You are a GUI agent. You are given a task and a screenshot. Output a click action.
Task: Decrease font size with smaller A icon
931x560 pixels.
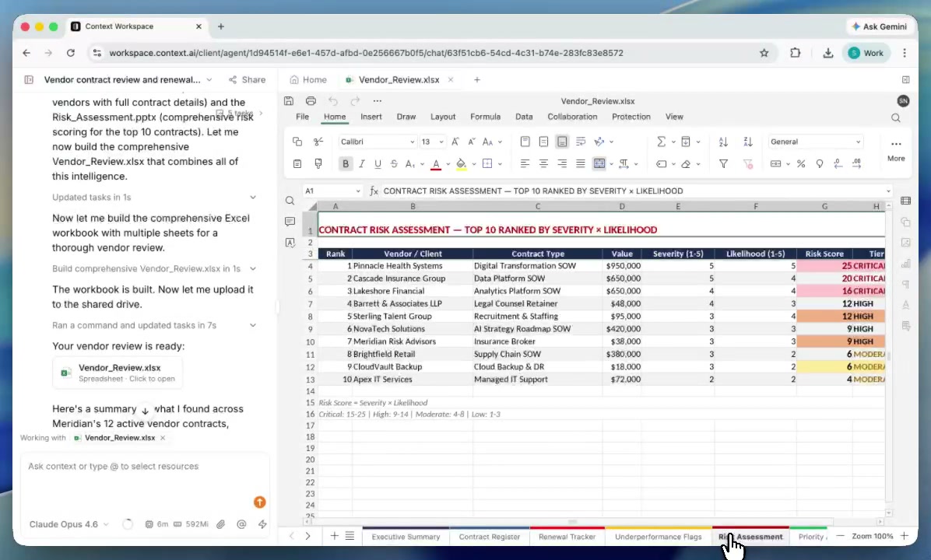(x=472, y=142)
